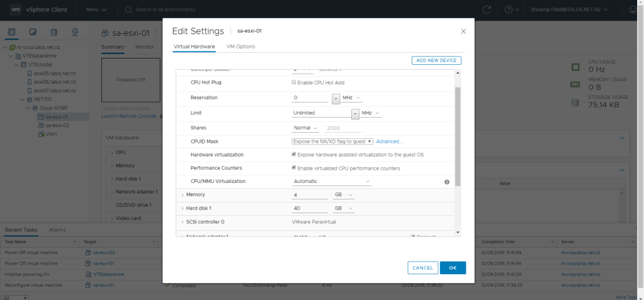644x300 pixels.
Task: Close the Edit Settings dialog with X
Action: click(x=463, y=31)
